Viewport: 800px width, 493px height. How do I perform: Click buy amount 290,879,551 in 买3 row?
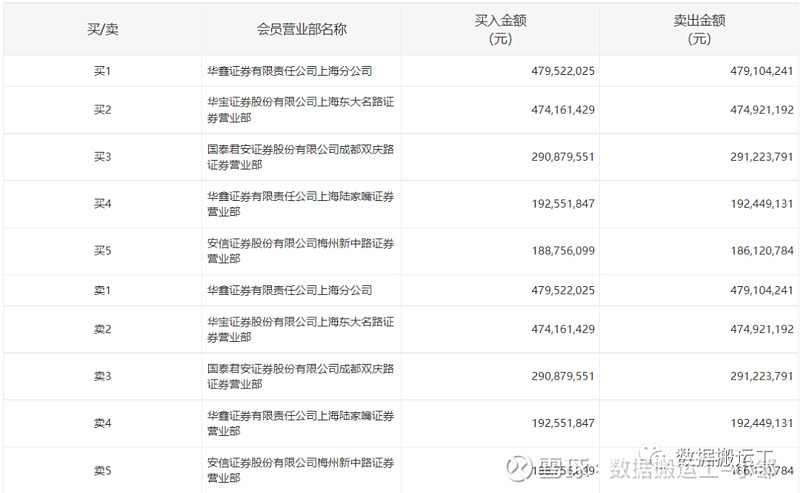(x=563, y=157)
